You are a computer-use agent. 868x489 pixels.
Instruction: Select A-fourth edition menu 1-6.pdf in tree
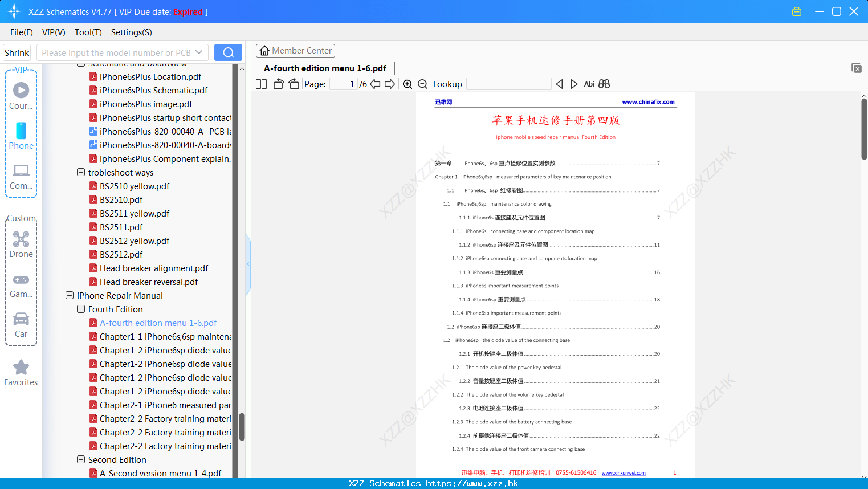(x=158, y=323)
